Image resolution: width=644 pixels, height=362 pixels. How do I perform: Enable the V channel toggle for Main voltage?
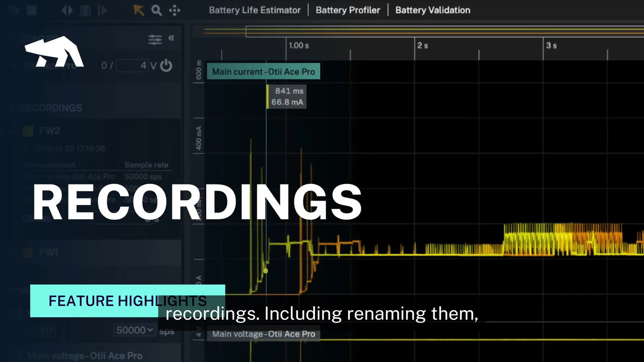pos(42,330)
